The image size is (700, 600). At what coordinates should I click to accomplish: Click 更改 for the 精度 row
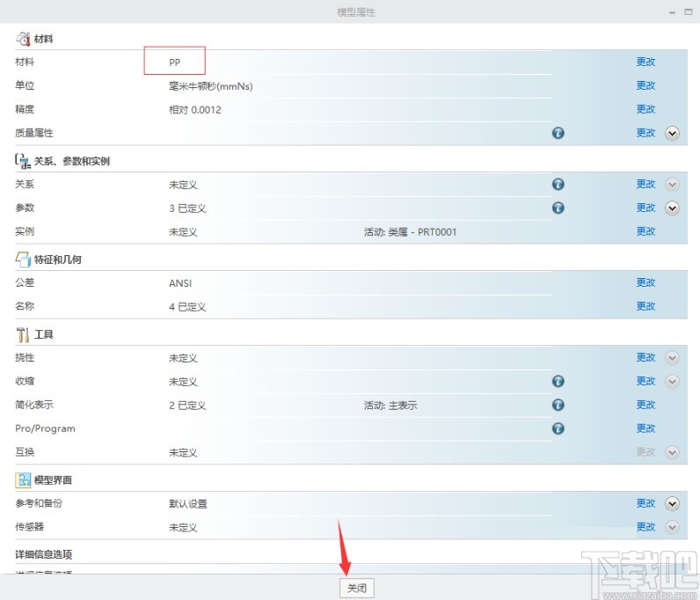[645, 109]
